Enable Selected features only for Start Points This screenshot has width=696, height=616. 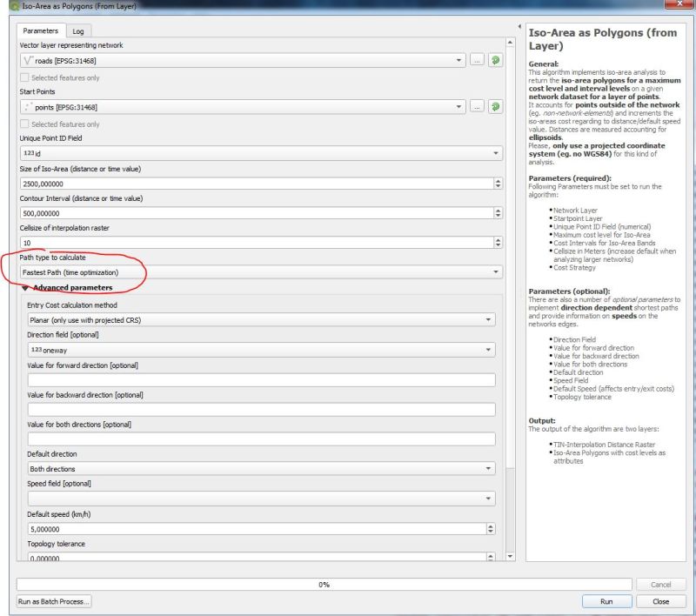pyautogui.click(x=23, y=123)
